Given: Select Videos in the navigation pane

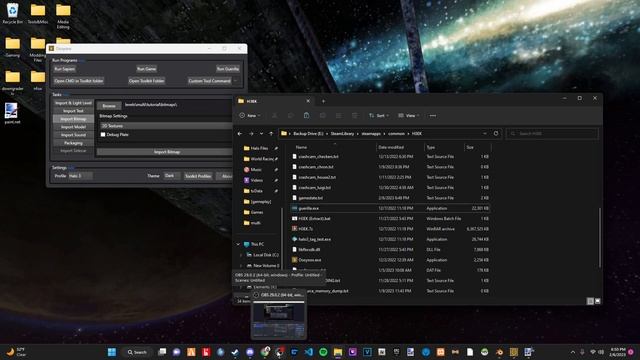Looking at the screenshot, I should click(253, 180).
